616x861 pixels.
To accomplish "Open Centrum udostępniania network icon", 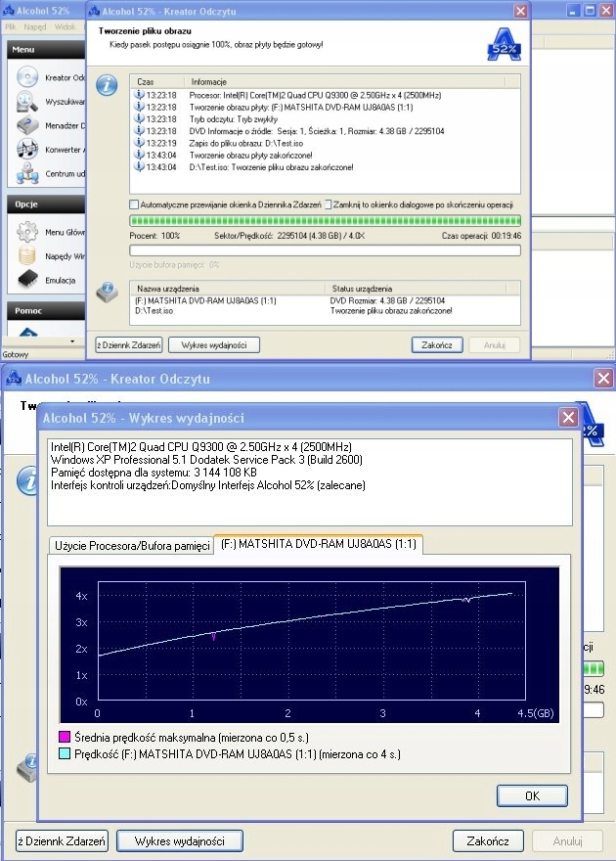I will (x=26, y=173).
